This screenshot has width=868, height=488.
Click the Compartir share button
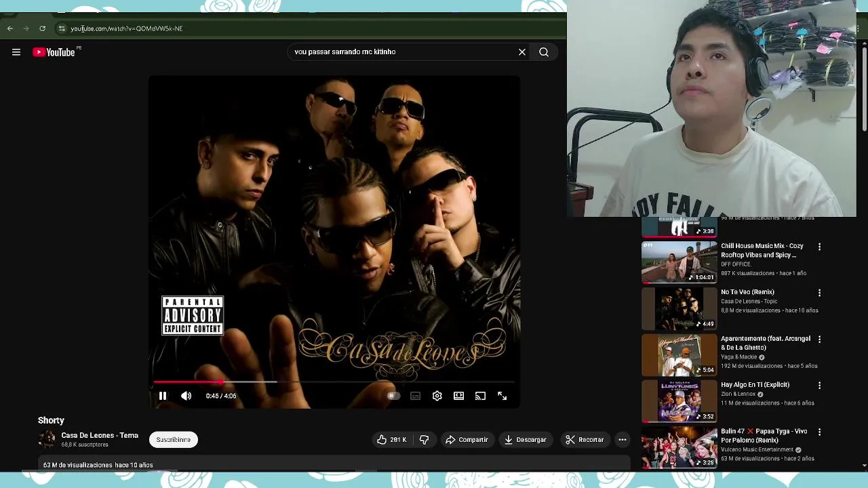467,440
